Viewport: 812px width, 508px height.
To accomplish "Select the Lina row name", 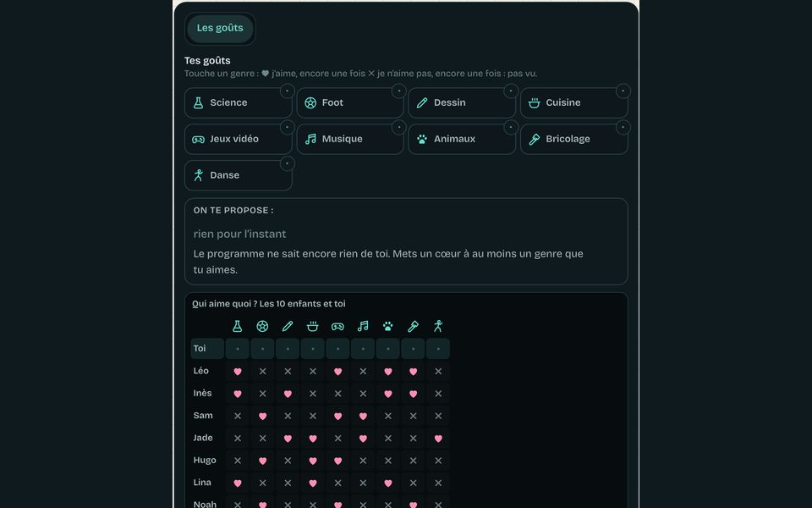I will (x=202, y=482).
